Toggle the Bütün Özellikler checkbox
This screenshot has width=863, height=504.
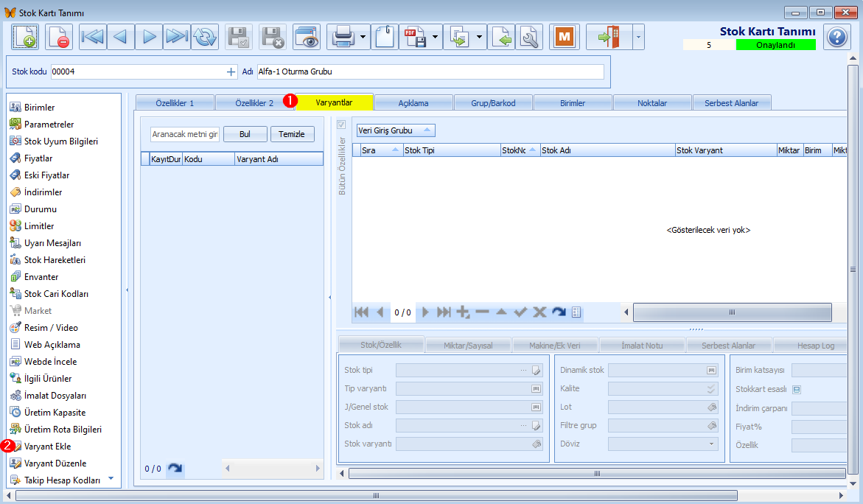coord(341,125)
